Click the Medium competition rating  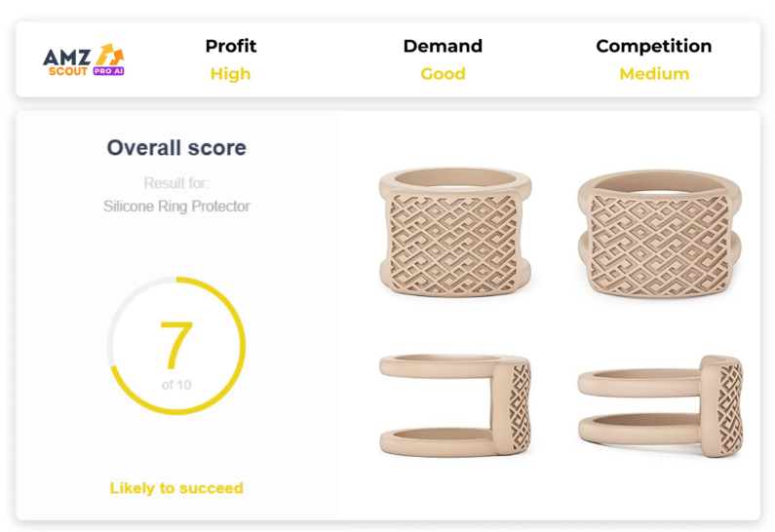click(654, 74)
